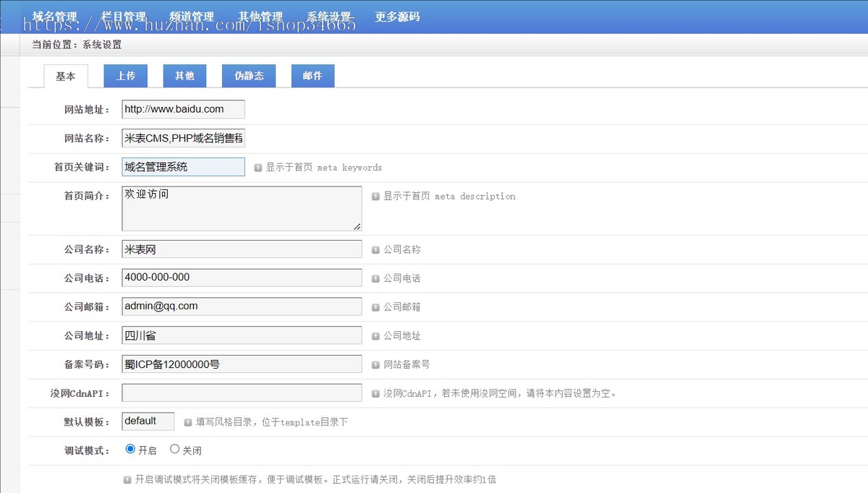Image resolution: width=868 pixels, height=493 pixels.
Task: Click the hint icon beside 浚网CdnAPI description
Action: click(375, 394)
